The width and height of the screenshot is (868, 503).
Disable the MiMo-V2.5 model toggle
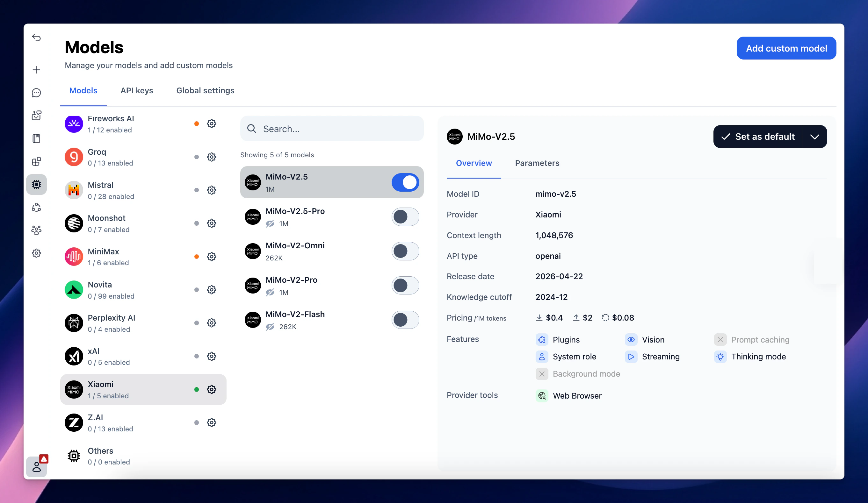click(x=405, y=182)
